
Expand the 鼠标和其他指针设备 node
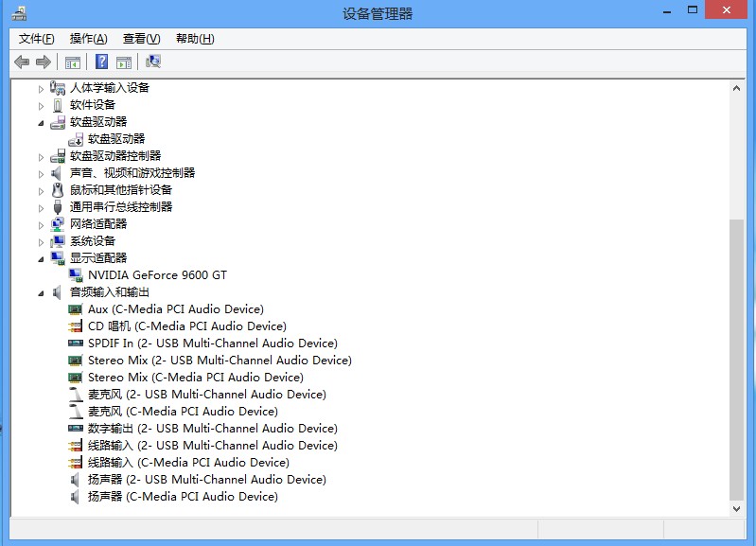coord(41,191)
